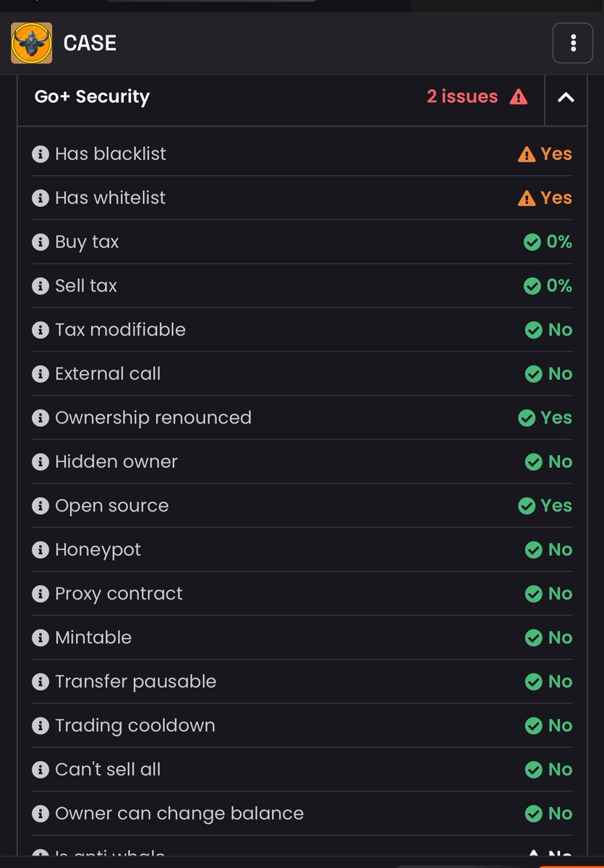Click the info icon next to Trading cooldown
The width and height of the screenshot is (604, 868).
41,726
